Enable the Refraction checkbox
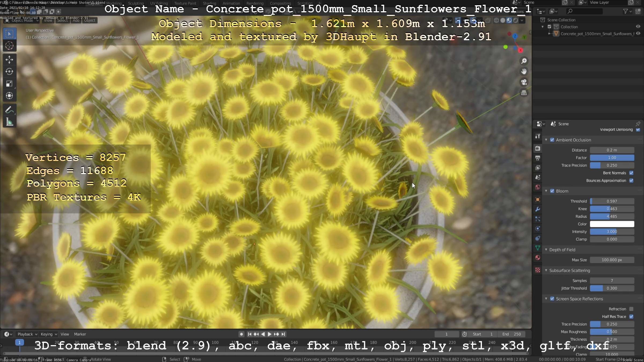This screenshot has width=644, height=362. 631,309
